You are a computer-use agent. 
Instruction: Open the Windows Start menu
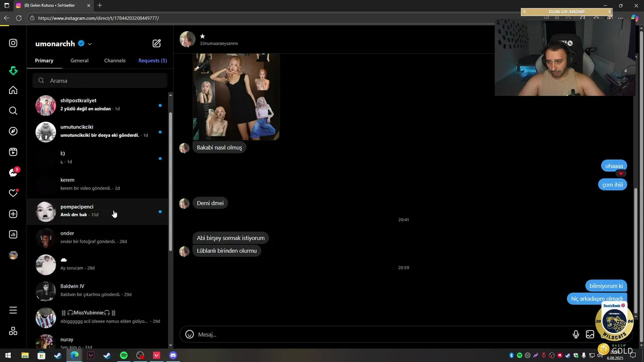click(8, 355)
